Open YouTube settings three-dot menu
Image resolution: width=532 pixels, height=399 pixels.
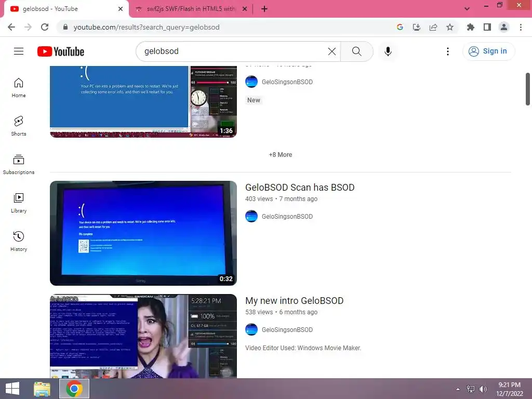448,51
